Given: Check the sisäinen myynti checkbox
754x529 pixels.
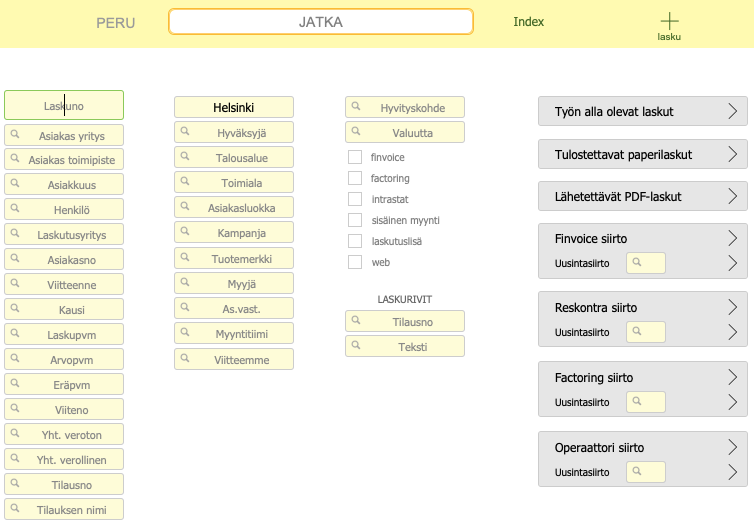Looking at the screenshot, I should pyautogui.click(x=355, y=220).
